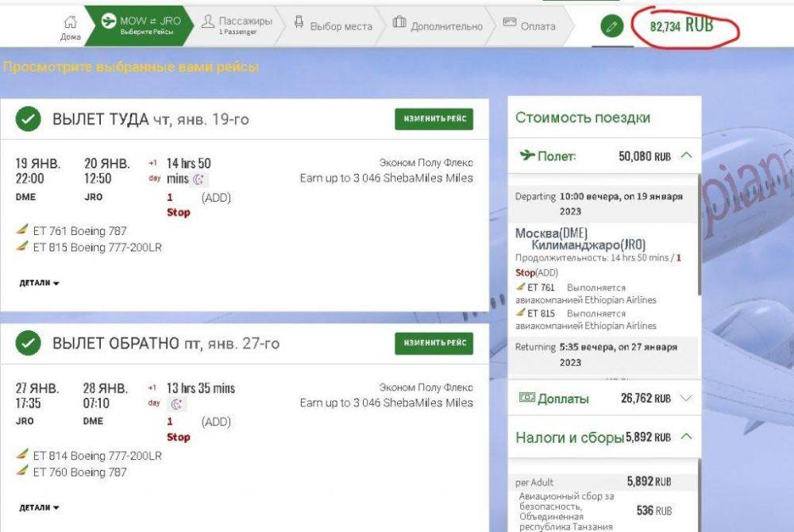
Task: Expand ДЕТАЛИ for the outbound flight
Action: tap(39, 283)
